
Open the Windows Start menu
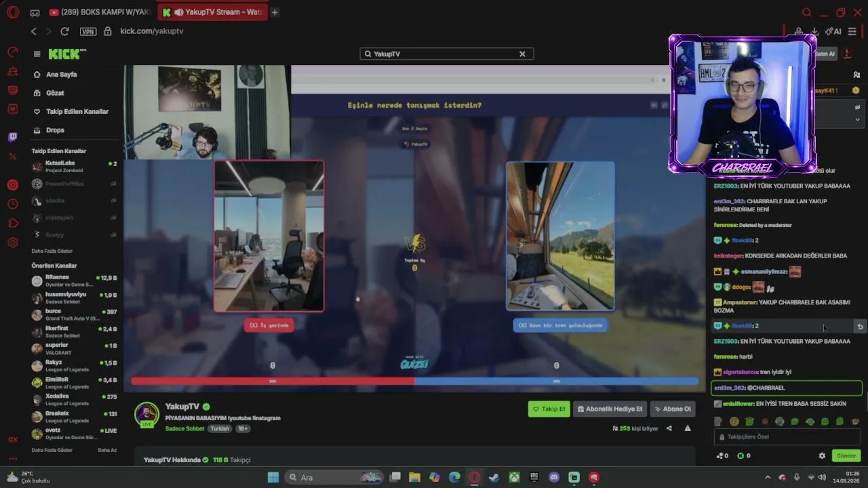(273, 477)
